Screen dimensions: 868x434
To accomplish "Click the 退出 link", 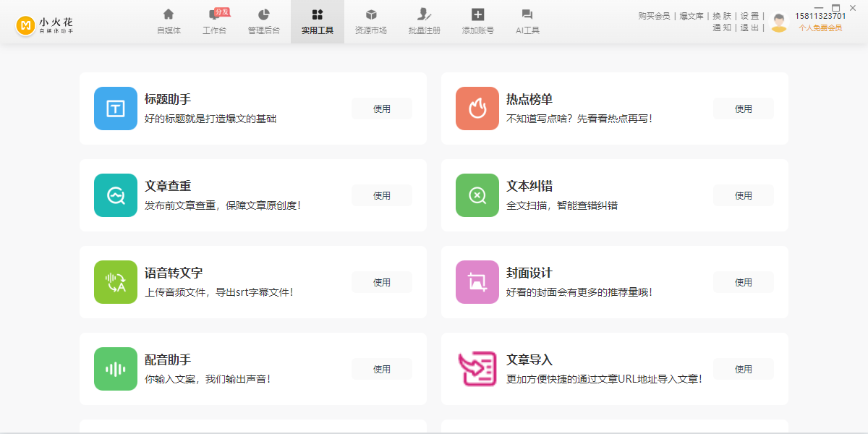I will (x=749, y=27).
